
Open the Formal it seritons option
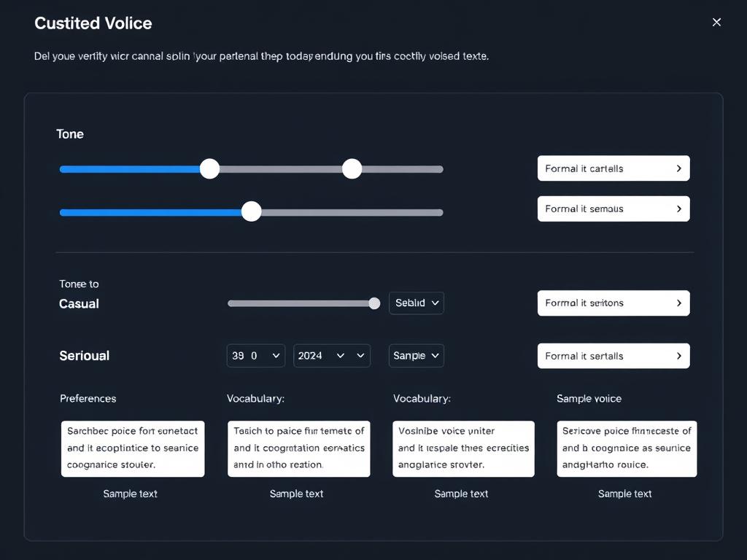[x=614, y=303]
